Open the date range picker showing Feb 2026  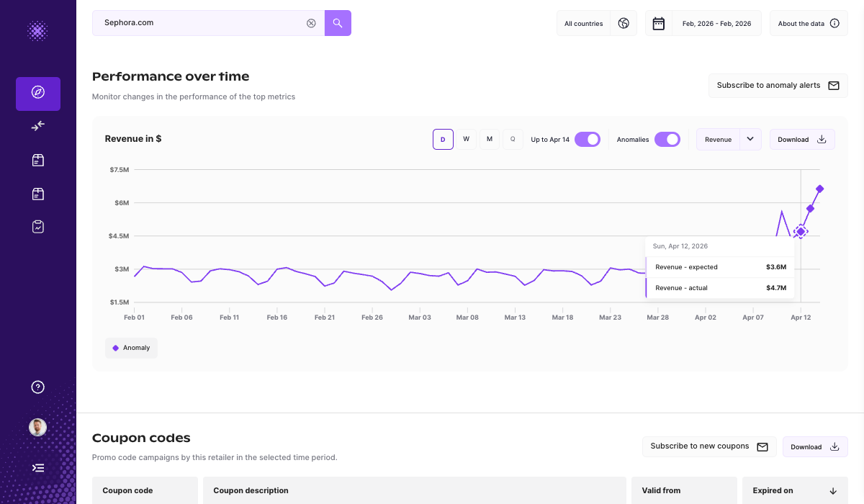(x=716, y=22)
